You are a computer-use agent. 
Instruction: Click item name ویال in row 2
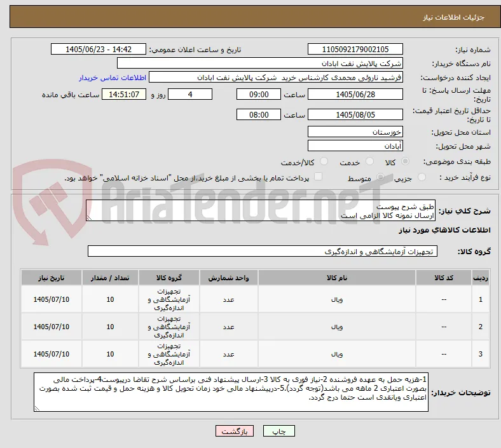337,327
